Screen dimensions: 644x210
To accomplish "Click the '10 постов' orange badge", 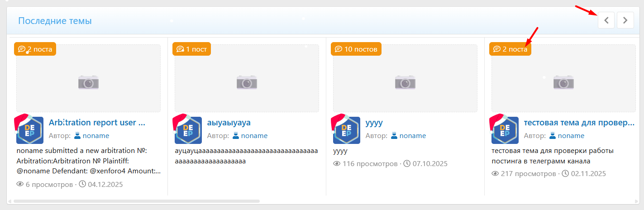I will (356, 49).
